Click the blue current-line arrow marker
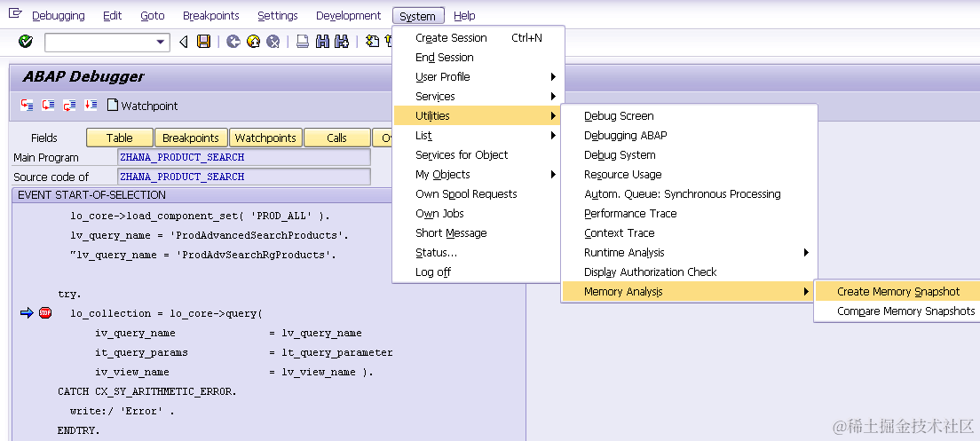 pyautogui.click(x=27, y=312)
